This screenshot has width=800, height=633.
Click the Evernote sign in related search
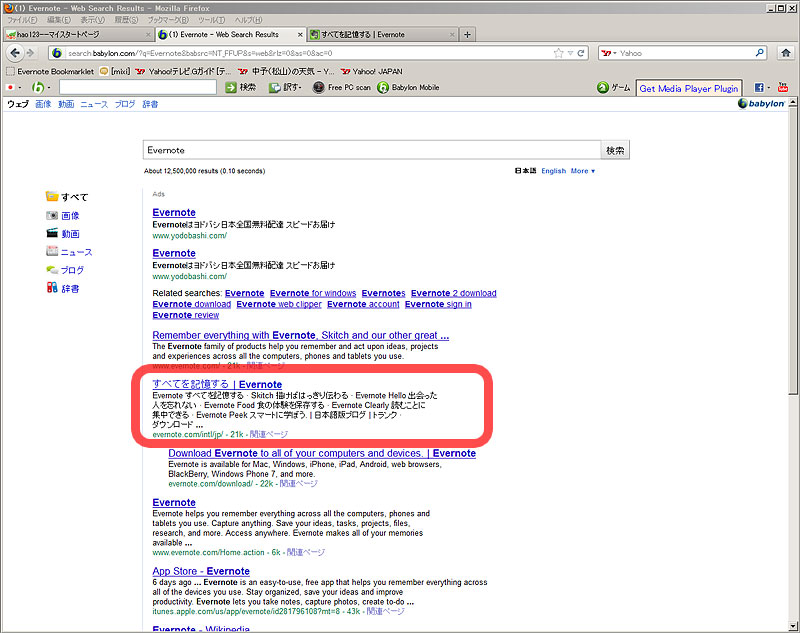438,304
